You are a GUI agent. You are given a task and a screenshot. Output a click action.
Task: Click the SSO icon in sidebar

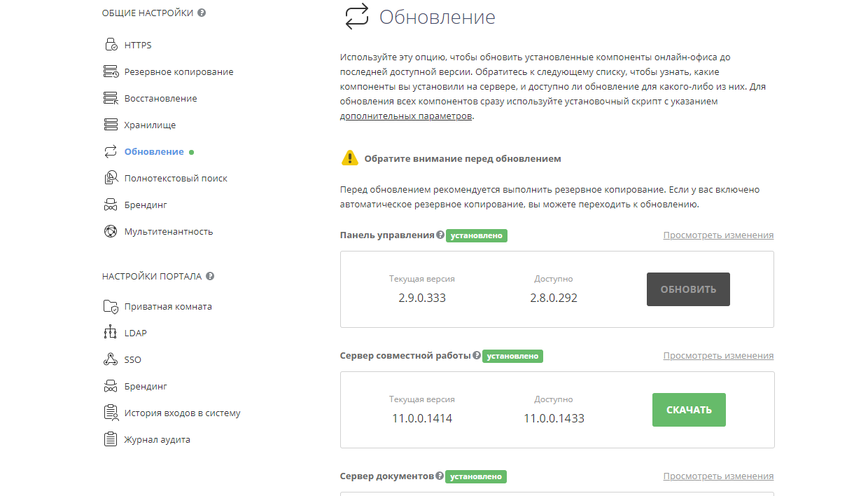[x=110, y=359]
